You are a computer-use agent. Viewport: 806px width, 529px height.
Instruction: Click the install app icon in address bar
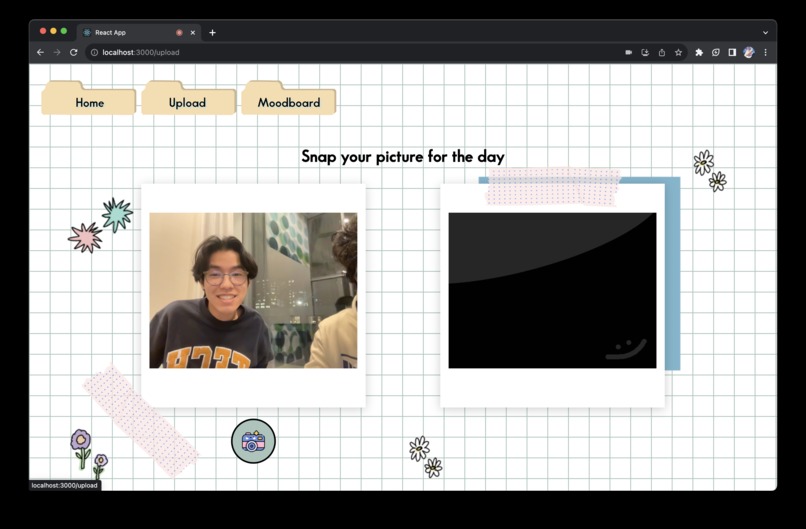coord(645,52)
